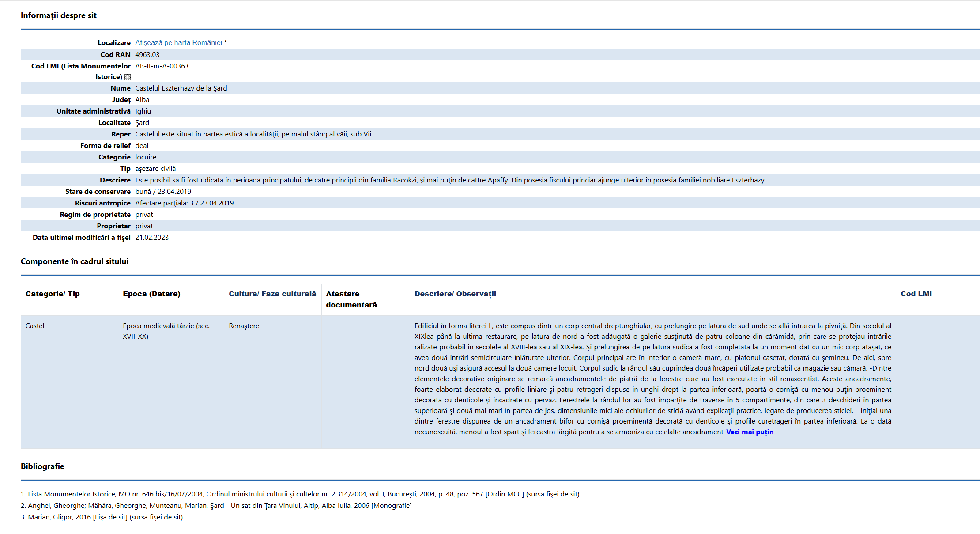Click Descriere/ Observații column header
Image resolution: width=980 pixels, height=534 pixels.
tap(455, 294)
